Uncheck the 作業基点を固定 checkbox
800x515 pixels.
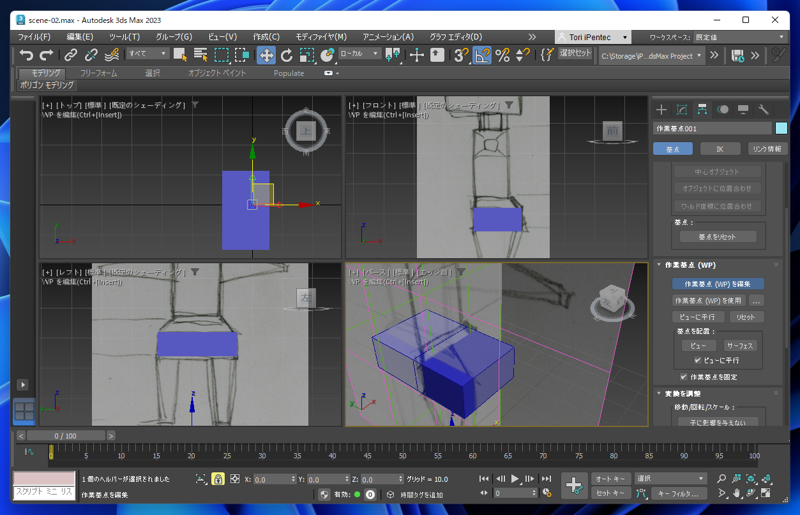683,377
